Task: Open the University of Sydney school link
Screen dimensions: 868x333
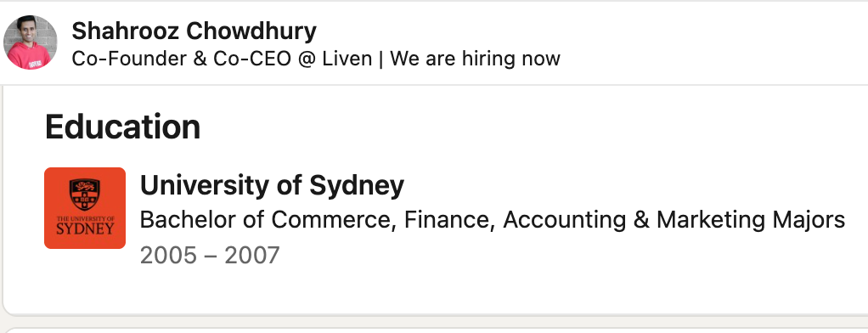Action: click(272, 186)
